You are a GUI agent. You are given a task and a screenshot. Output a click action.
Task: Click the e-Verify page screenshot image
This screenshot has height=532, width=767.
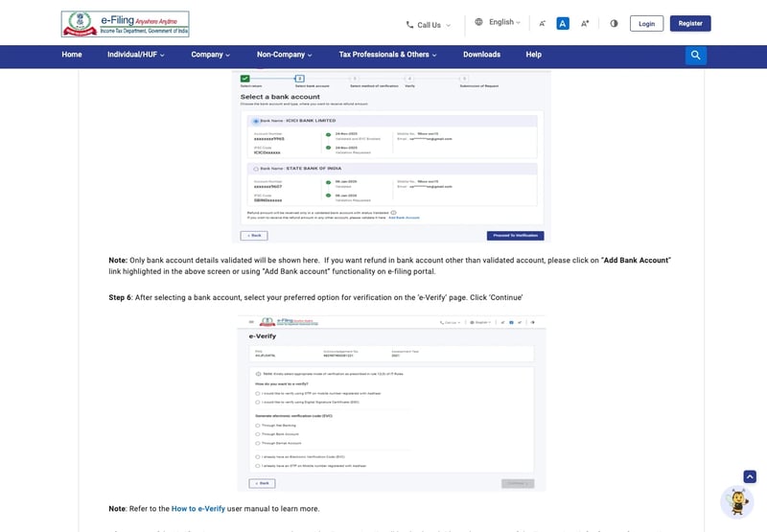point(391,404)
